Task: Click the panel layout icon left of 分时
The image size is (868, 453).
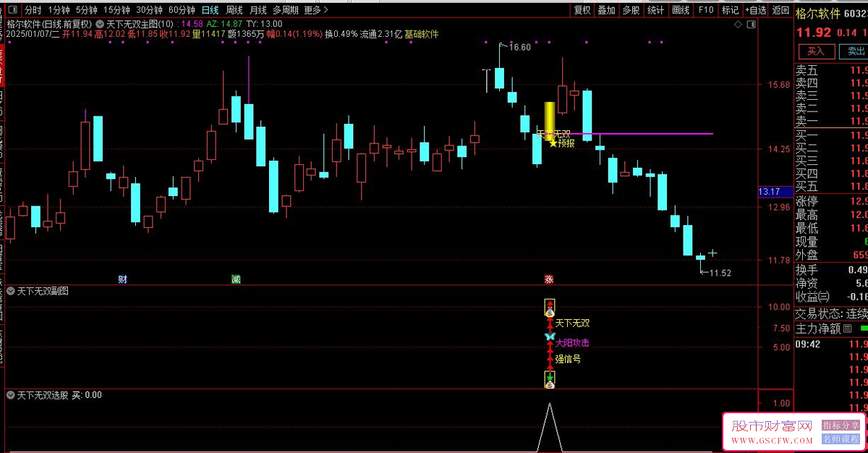Action: pos(12,10)
